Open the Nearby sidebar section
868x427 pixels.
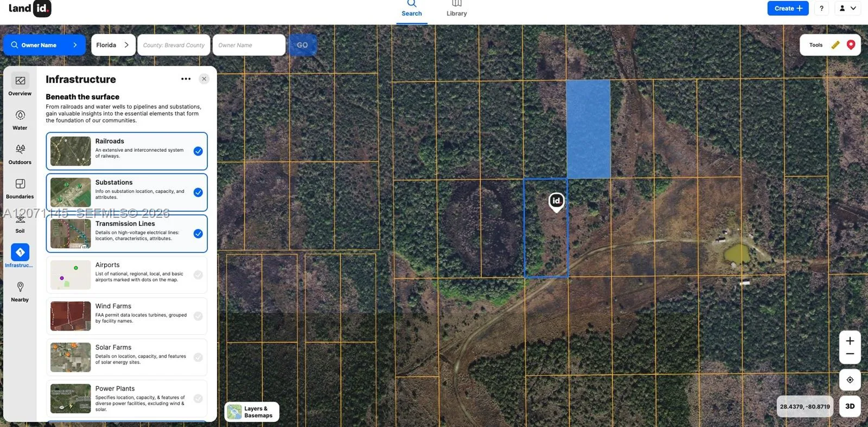pyautogui.click(x=20, y=292)
